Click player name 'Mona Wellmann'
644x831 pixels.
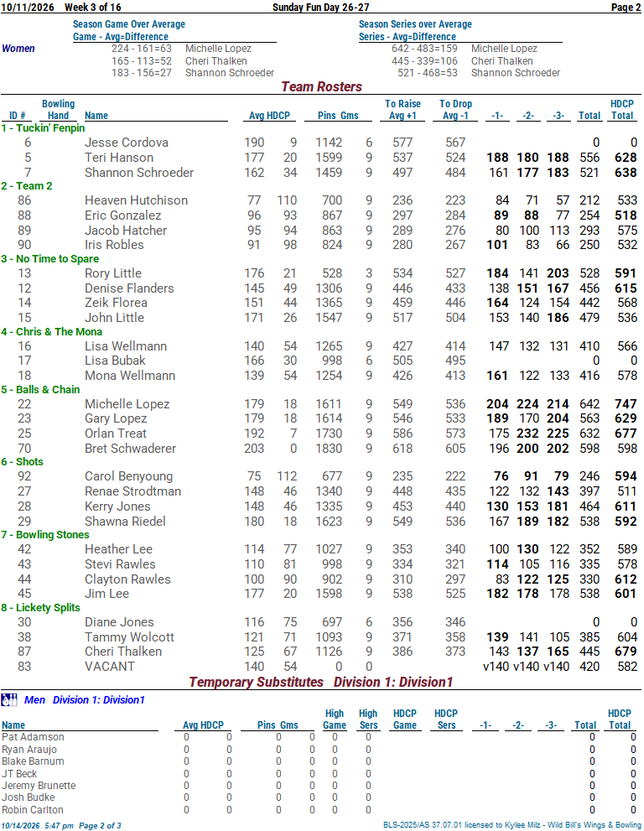tap(130, 376)
